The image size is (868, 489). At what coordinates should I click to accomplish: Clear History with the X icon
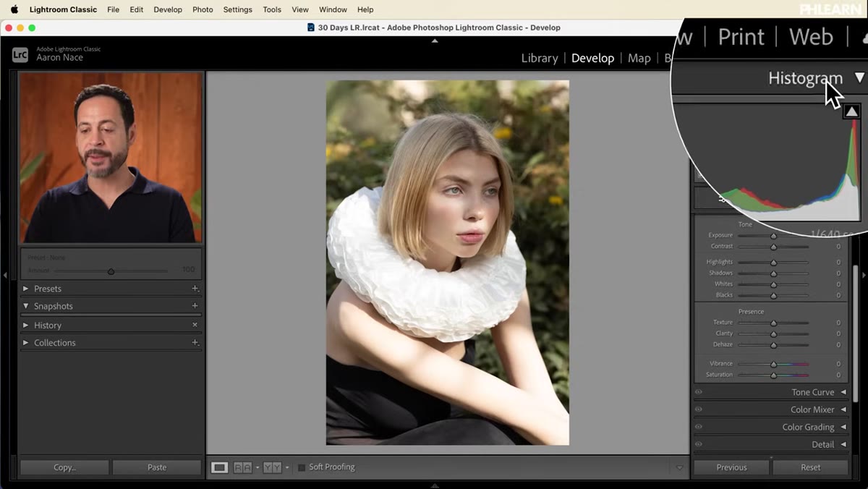[195, 325]
